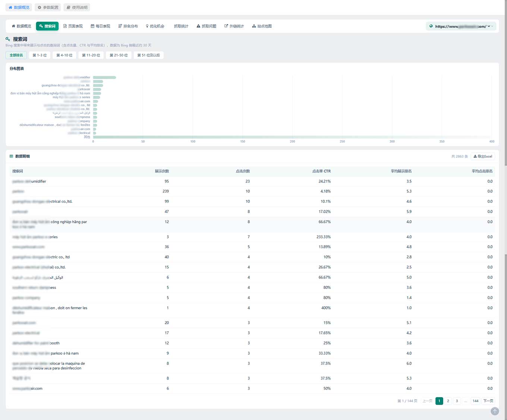Click the 展示次数 column header
Viewport: 507px width, 420px height.
click(162, 171)
